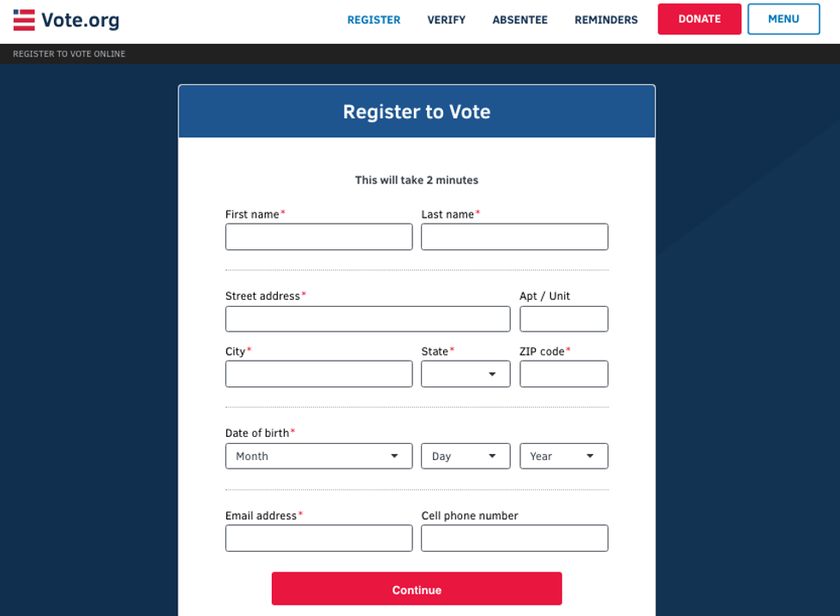
Task: Click the Continue button
Action: 417,589
